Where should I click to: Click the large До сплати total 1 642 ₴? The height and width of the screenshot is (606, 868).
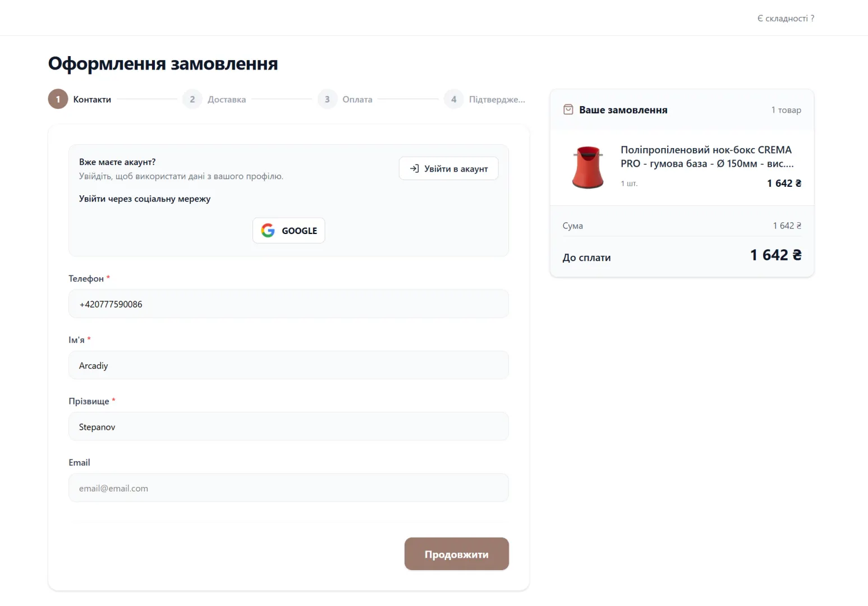pyautogui.click(x=775, y=255)
